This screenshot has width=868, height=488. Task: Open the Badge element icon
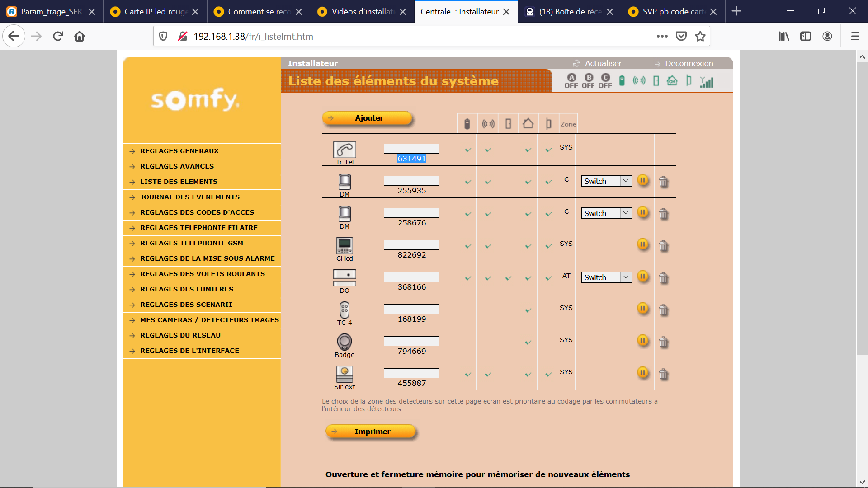click(344, 342)
